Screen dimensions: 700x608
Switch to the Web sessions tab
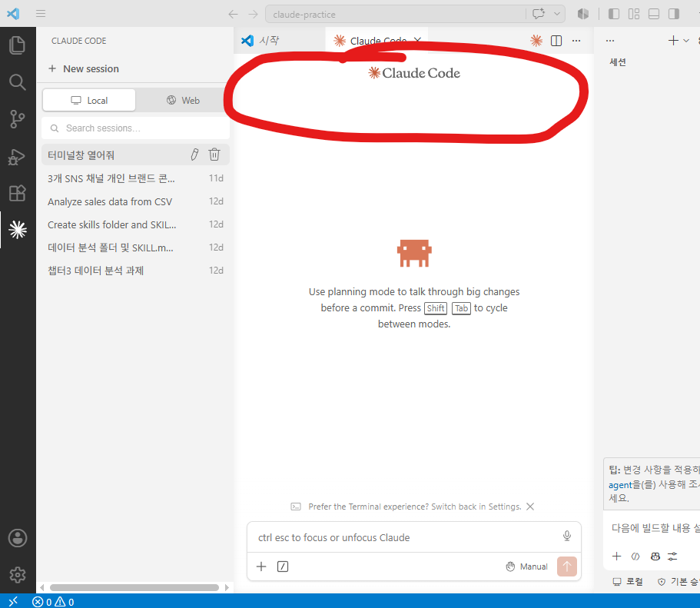(x=183, y=100)
